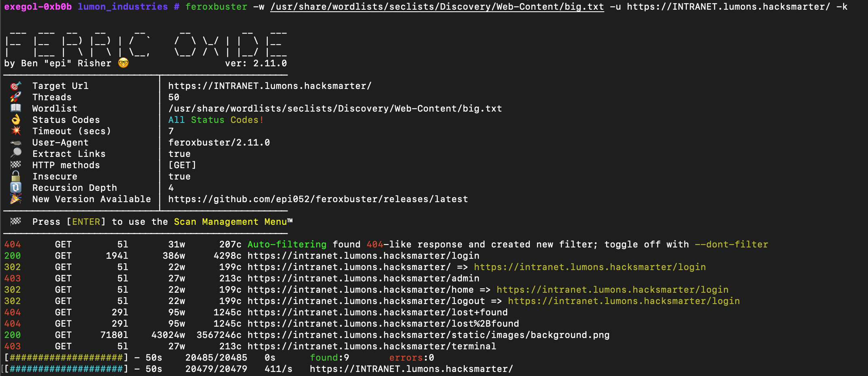Image resolution: width=868 pixels, height=376 pixels.
Task: Open the /static/images/background.png URL
Action: click(428, 335)
